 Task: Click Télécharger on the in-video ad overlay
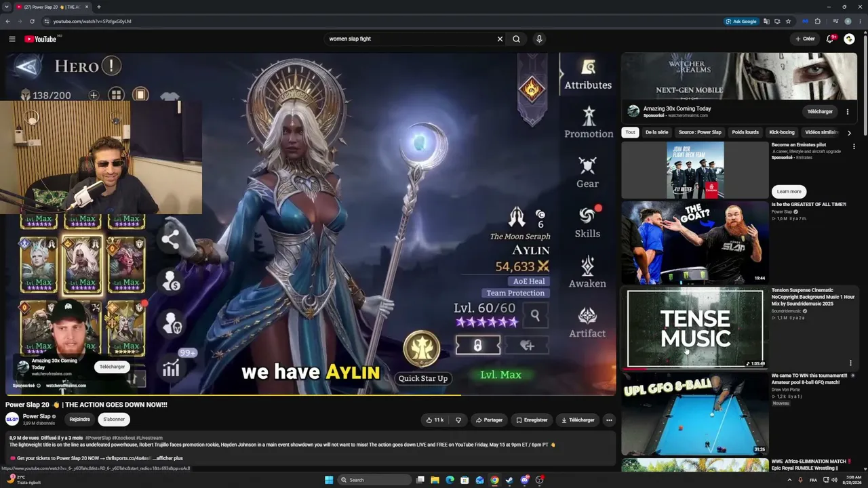coord(112,367)
